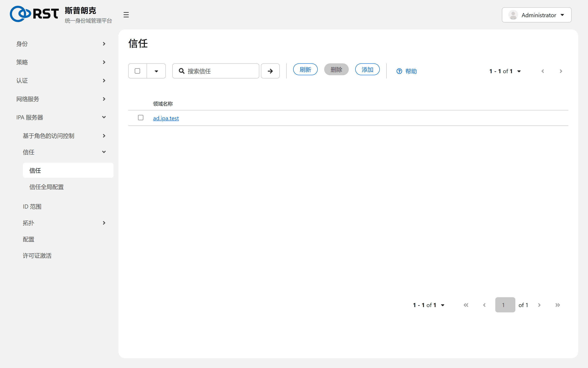Click the question mark help icon
This screenshot has width=588, height=368.
point(399,71)
